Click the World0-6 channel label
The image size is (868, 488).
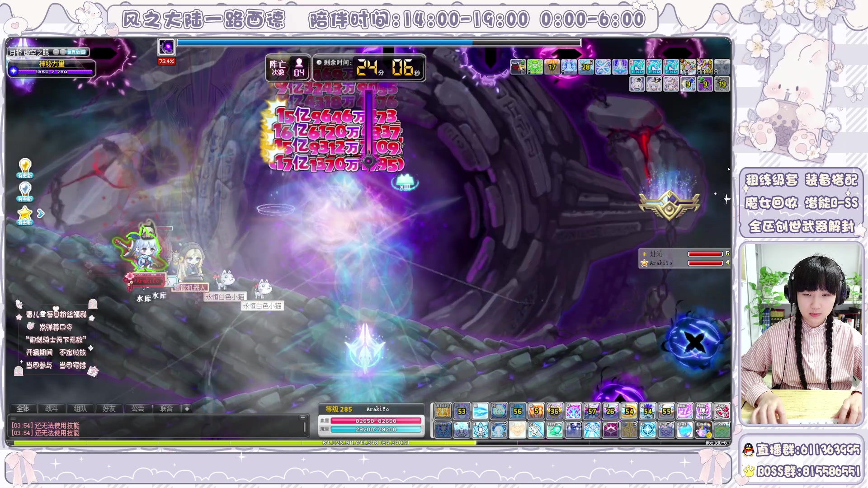pyautogui.click(x=717, y=443)
